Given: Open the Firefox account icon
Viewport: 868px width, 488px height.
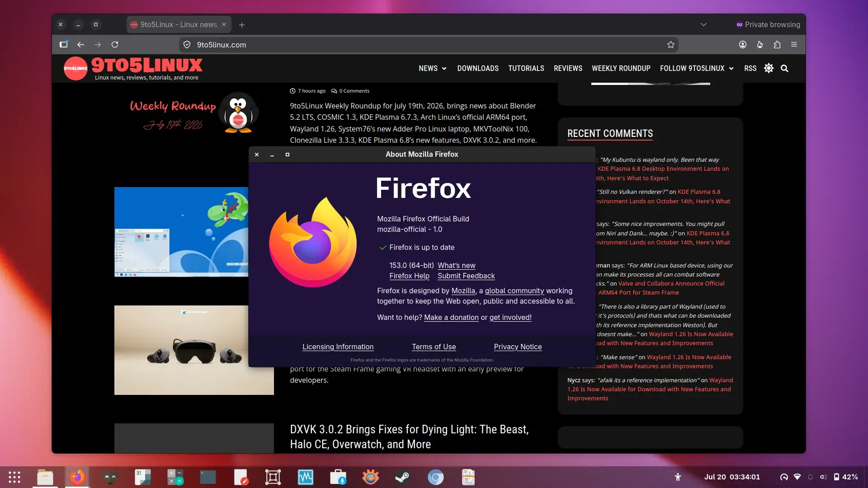Looking at the screenshot, I should (x=742, y=44).
